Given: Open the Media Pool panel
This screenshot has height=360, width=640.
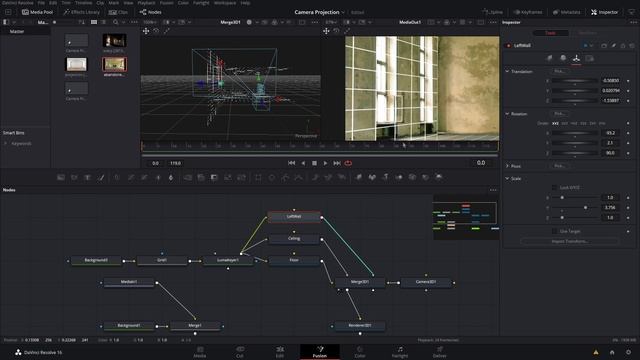Looking at the screenshot, I should tap(38, 12).
